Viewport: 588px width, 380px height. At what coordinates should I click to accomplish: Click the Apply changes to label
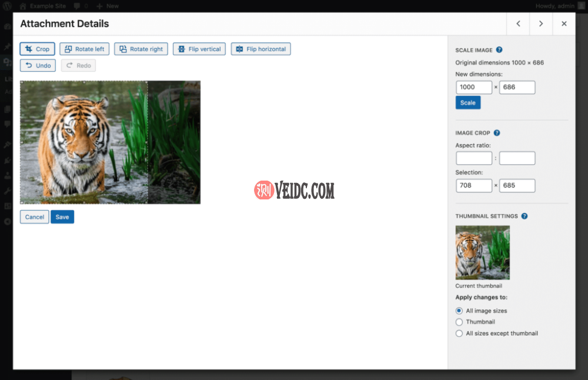coord(481,297)
